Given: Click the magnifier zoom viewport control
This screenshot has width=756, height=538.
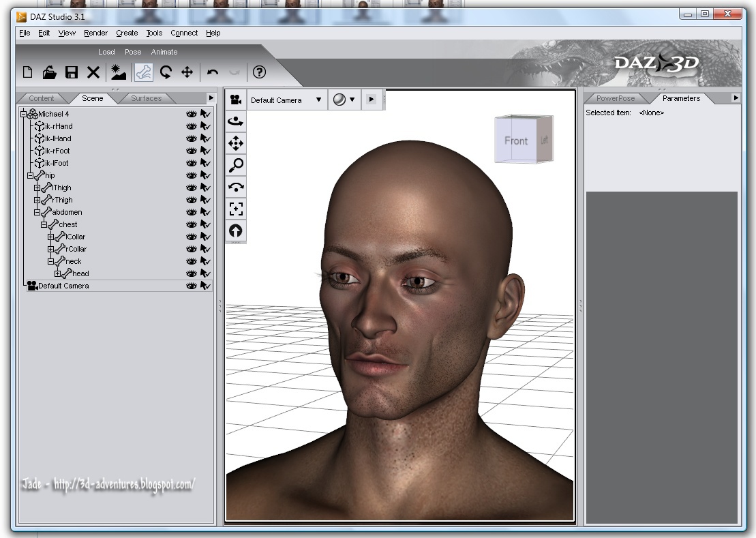Looking at the screenshot, I should (x=236, y=165).
